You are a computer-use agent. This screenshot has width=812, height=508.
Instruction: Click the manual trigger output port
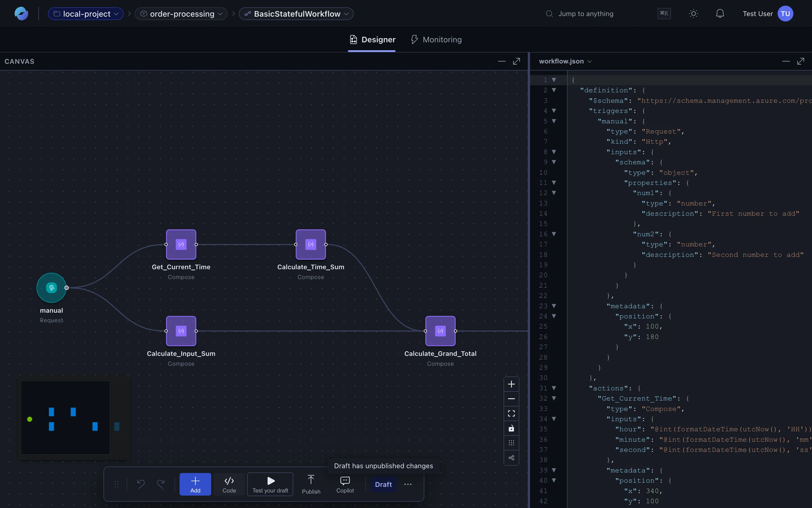pos(67,288)
